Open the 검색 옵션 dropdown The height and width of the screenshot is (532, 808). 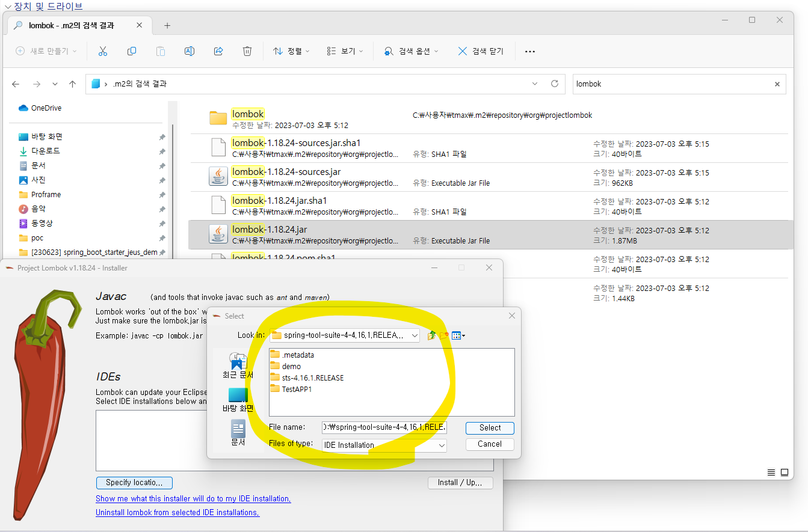pyautogui.click(x=412, y=52)
